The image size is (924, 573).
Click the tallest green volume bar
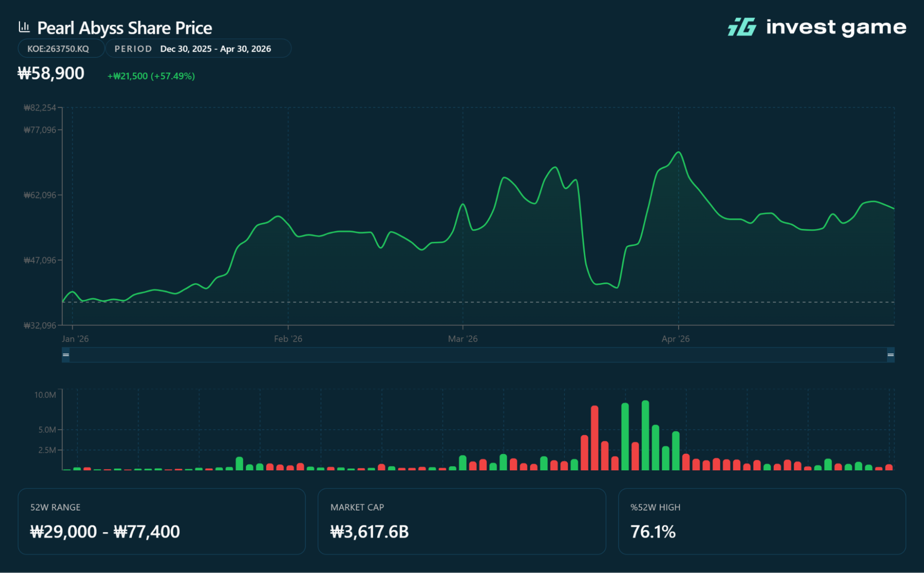645,435
